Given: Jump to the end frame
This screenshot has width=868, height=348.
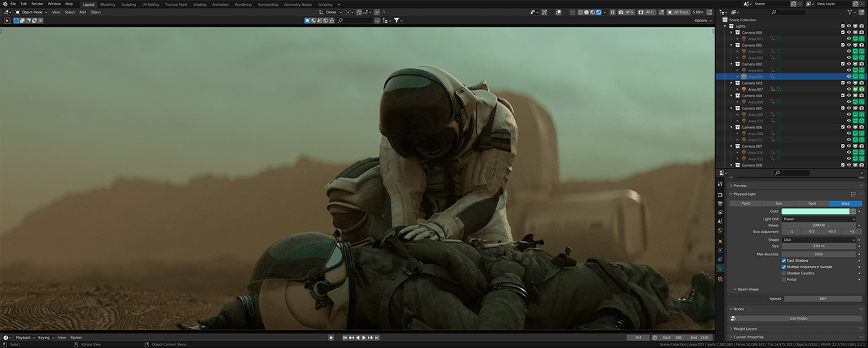Looking at the screenshot, I should 377,338.
